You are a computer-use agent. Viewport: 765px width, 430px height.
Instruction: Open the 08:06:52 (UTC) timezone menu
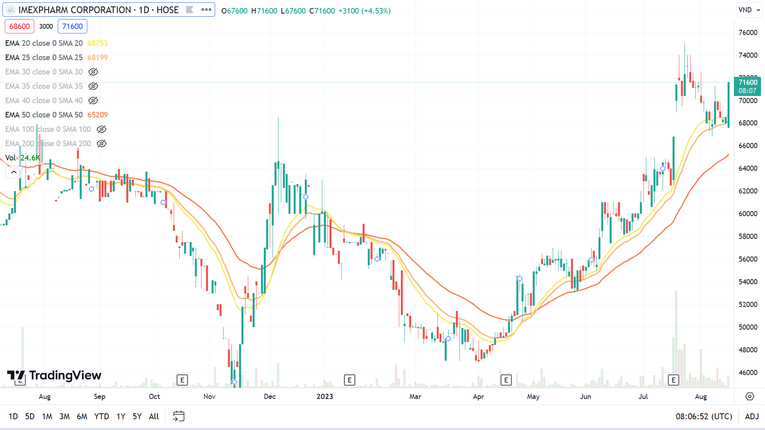pos(704,416)
